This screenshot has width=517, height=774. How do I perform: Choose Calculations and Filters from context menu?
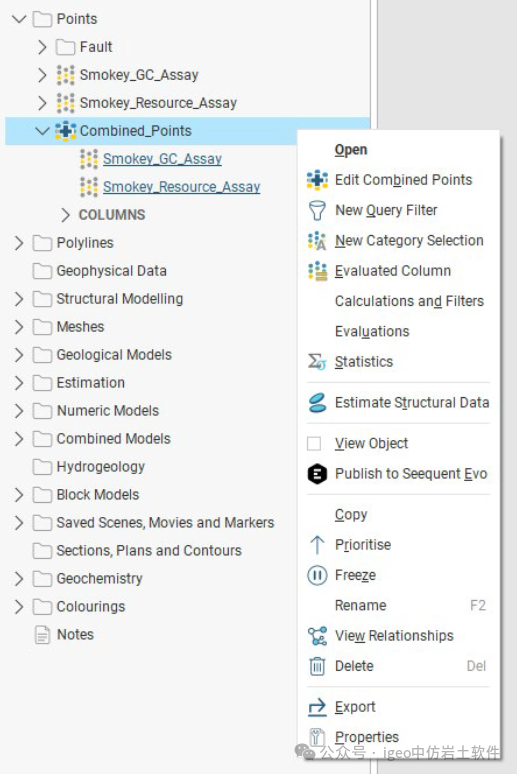[409, 301]
